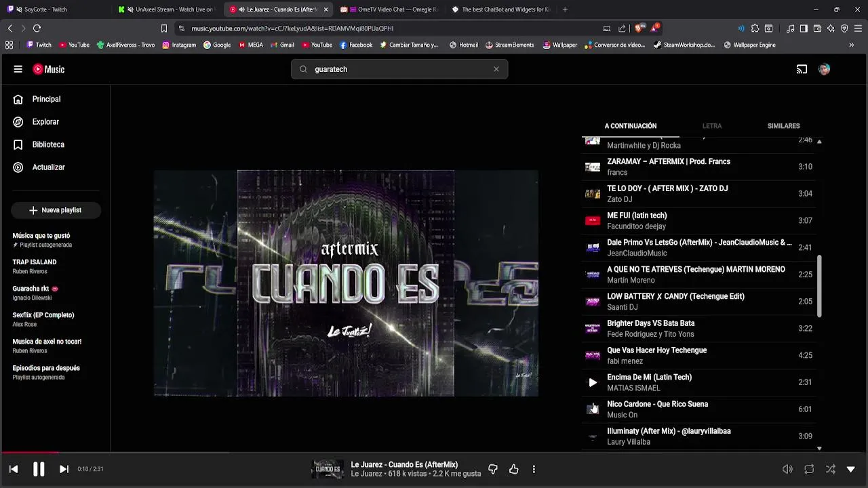Open a new browser tab
This screenshot has width=868, height=488.
click(565, 9)
